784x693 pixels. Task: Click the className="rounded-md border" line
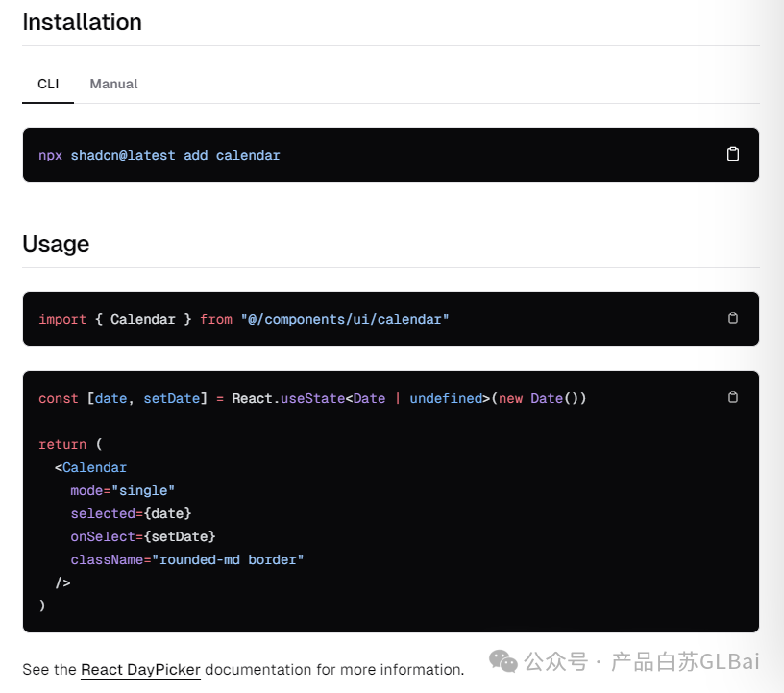point(187,559)
